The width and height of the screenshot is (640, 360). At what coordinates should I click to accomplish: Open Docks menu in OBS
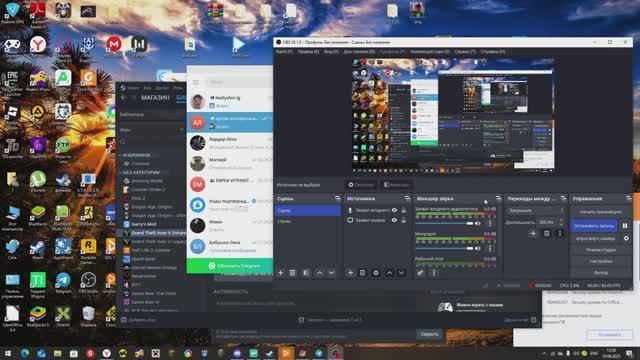click(359, 52)
